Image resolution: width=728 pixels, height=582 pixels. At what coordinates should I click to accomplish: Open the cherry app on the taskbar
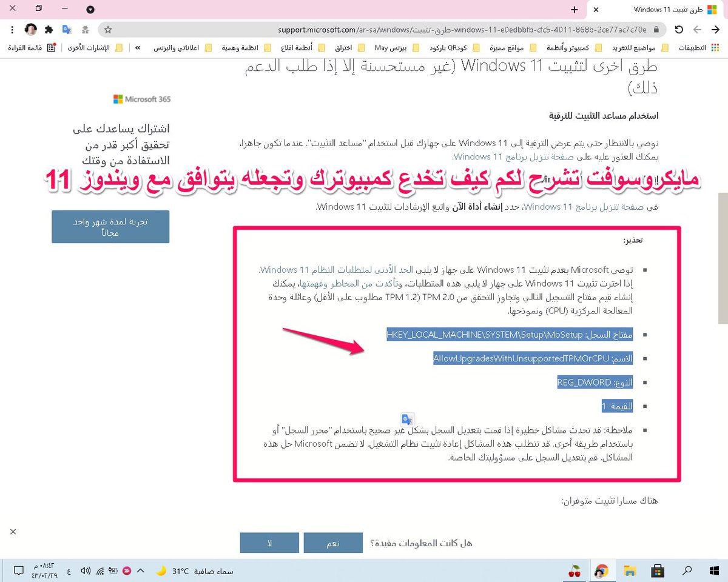pyautogui.click(x=573, y=570)
